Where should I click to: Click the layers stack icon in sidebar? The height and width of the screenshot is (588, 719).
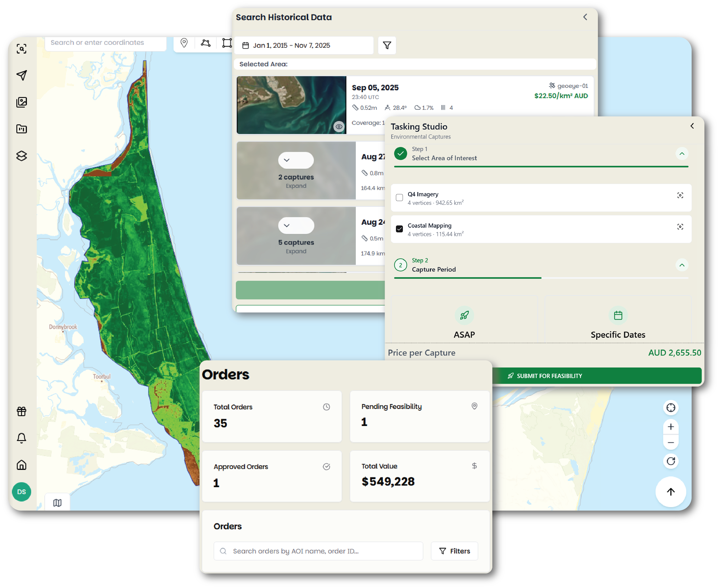coord(22,156)
